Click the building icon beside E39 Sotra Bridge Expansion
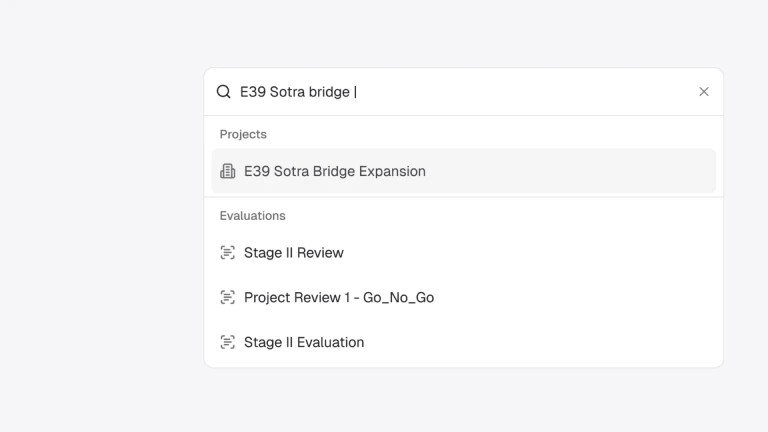This screenshot has height=432, width=768. [x=228, y=171]
